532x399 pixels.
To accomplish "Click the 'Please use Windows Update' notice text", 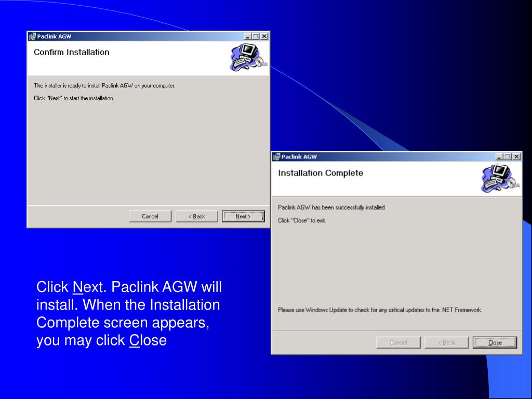I will pyautogui.click(x=380, y=310).
